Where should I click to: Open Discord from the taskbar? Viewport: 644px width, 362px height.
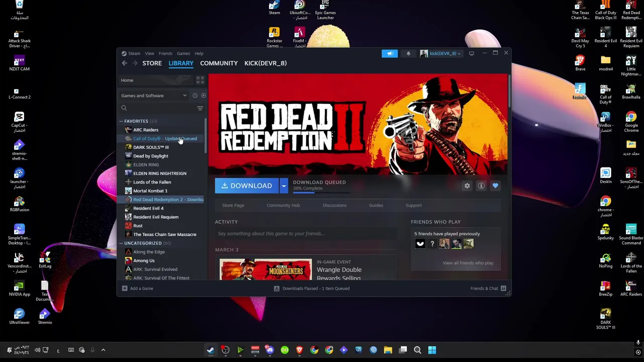[x=270, y=350]
